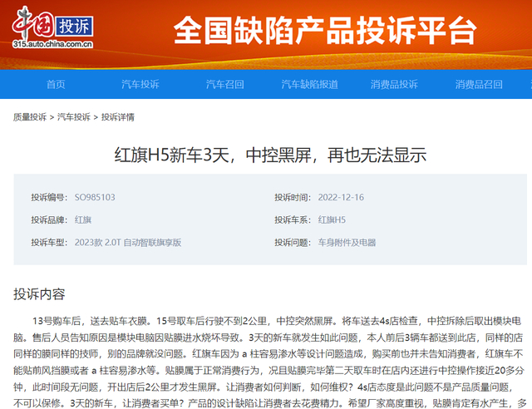Click the 中国投诉 site logo
Image resolution: width=532 pixels, height=409 pixels.
(52, 27)
